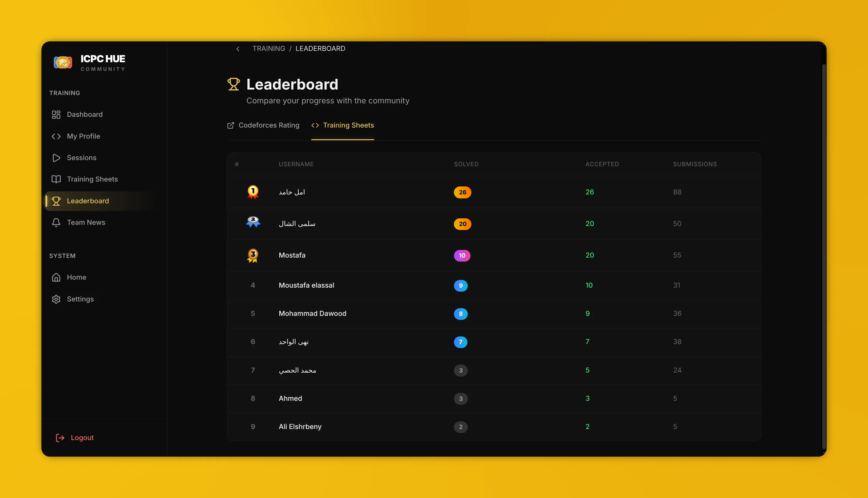Click the first place gold medal icon
The image size is (868, 498).
click(253, 192)
